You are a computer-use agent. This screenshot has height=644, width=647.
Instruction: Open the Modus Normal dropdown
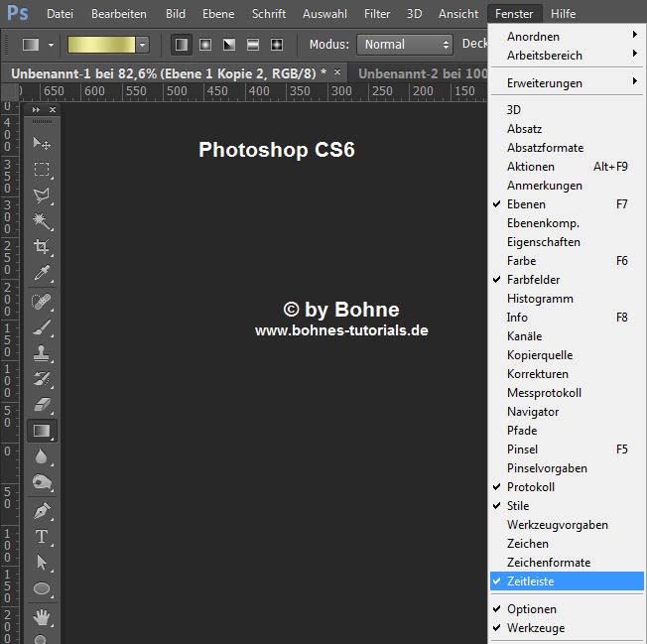point(405,45)
